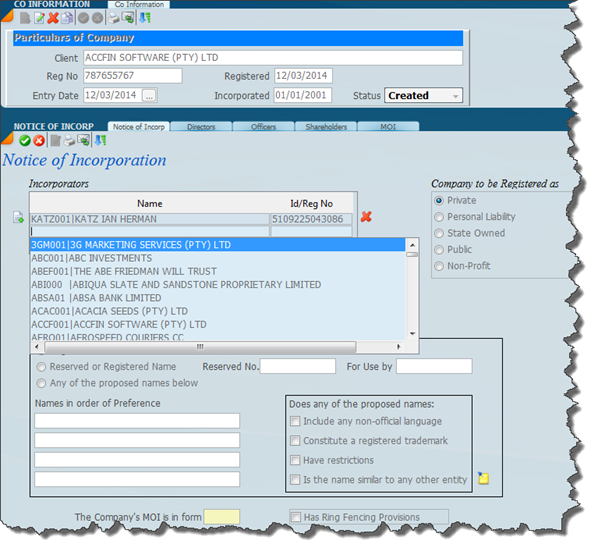The image size is (598, 555).
Task: Click the printer icon in Co Information toolbar
Action: tap(114, 18)
